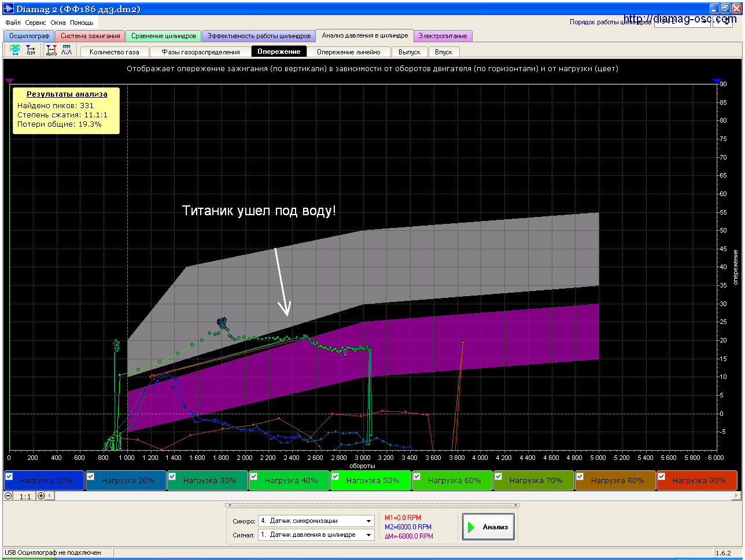Image resolution: width=745 pixels, height=560 pixels.
Task: Collapse the bottom settings panel expander
Action: [372, 505]
